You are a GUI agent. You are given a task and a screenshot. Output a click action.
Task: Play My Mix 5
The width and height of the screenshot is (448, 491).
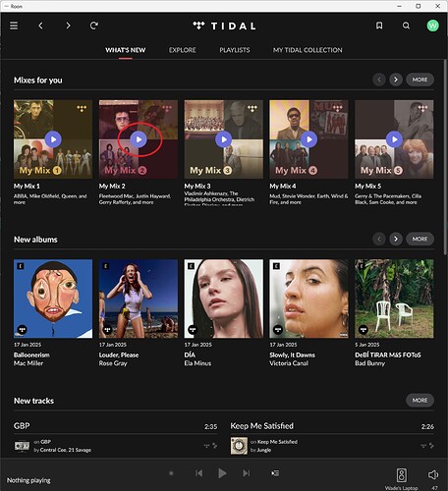pyautogui.click(x=394, y=139)
